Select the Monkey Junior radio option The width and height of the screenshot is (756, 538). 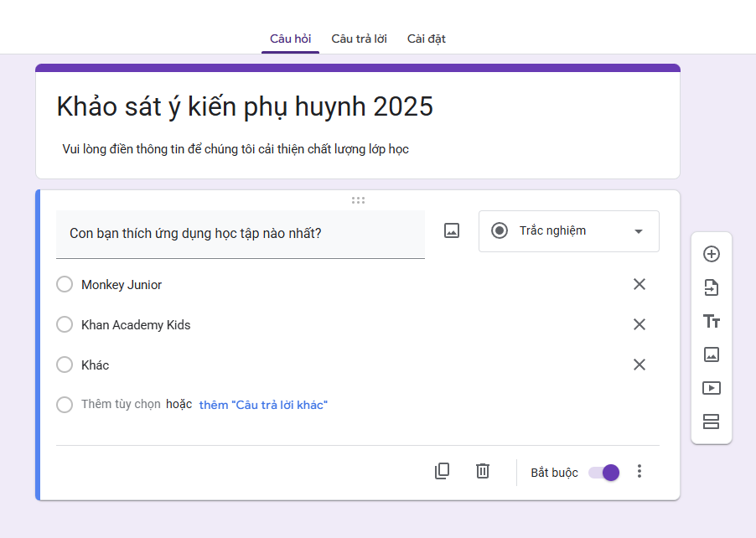pos(65,285)
